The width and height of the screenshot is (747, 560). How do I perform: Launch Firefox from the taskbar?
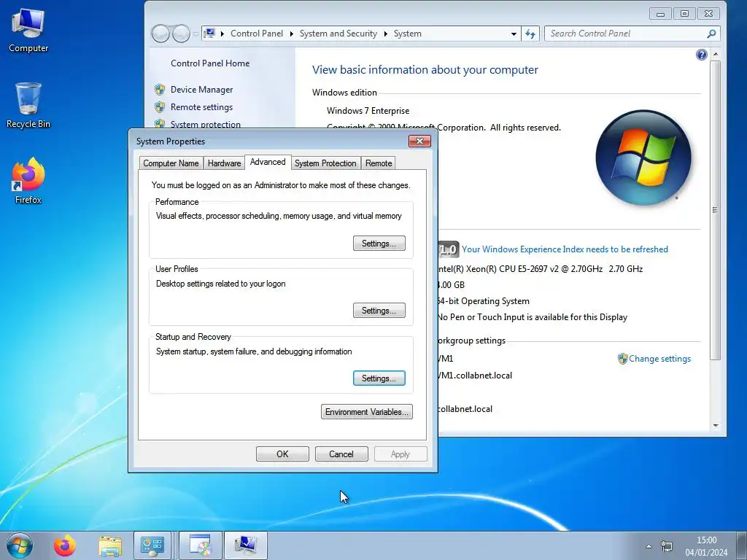tap(65, 545)
